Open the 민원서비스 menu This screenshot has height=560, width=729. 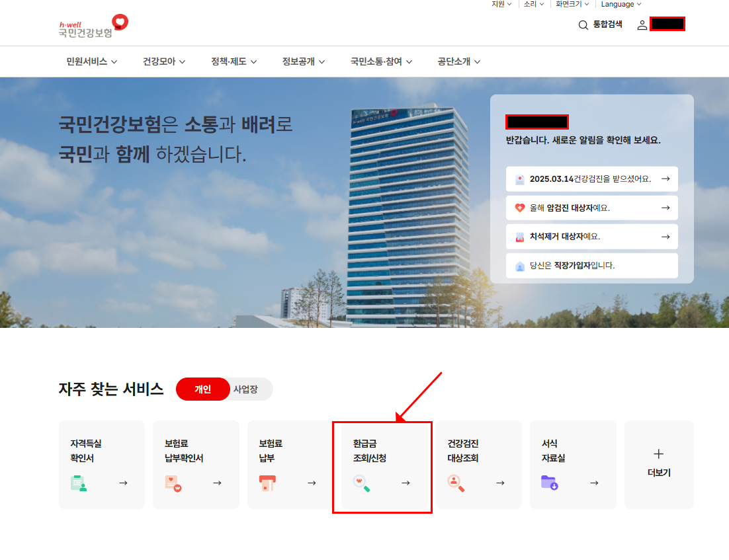91,61
